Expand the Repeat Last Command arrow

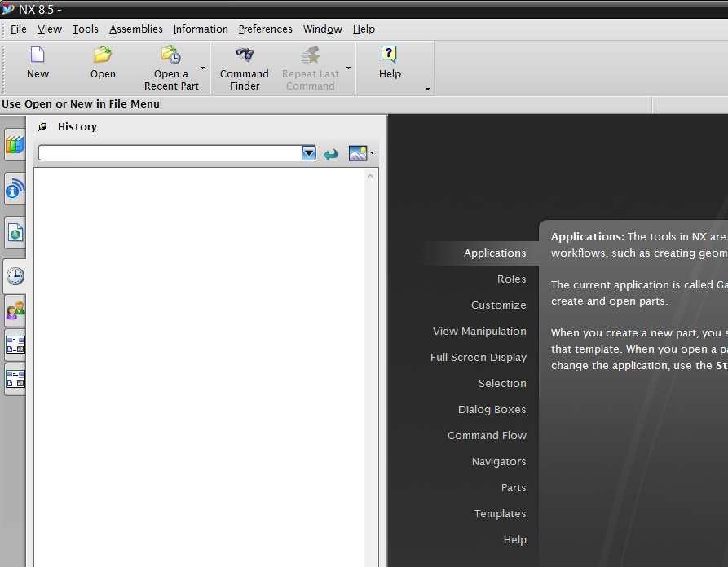pyautogui.click(x=348, y=68)
